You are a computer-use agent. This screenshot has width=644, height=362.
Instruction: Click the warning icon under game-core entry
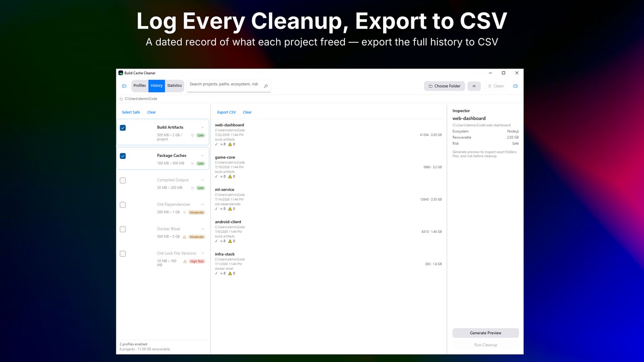coord(230,177)
